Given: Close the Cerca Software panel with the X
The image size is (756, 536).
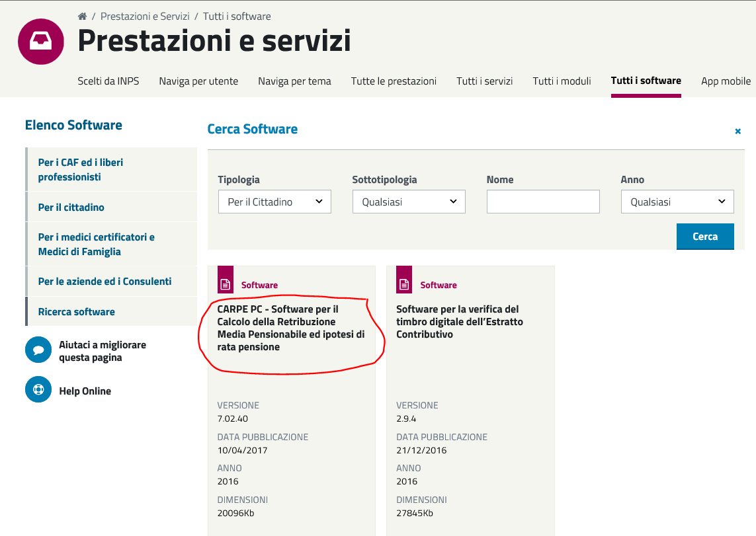Looking at the screenshot, I should point(737,132).
